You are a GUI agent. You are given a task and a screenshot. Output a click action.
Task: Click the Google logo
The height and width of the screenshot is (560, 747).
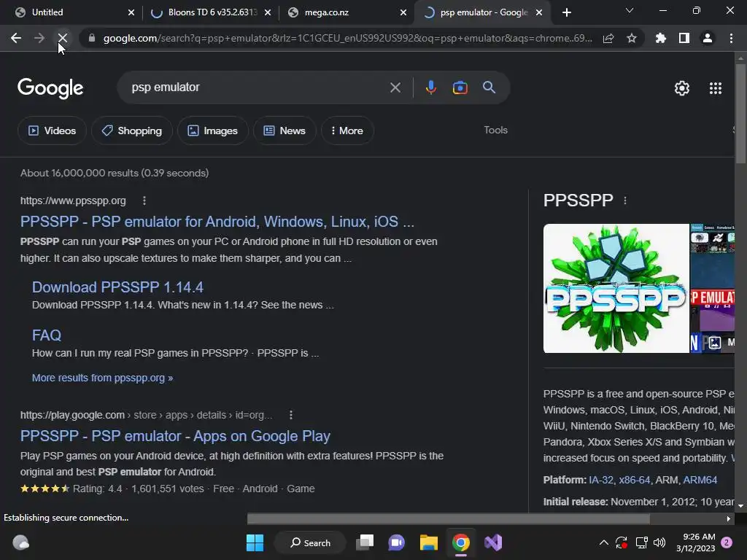click(x=50, y=88)
